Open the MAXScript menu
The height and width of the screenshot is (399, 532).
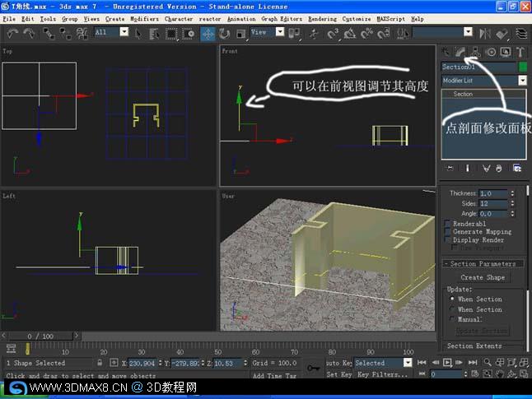point(391,19)
